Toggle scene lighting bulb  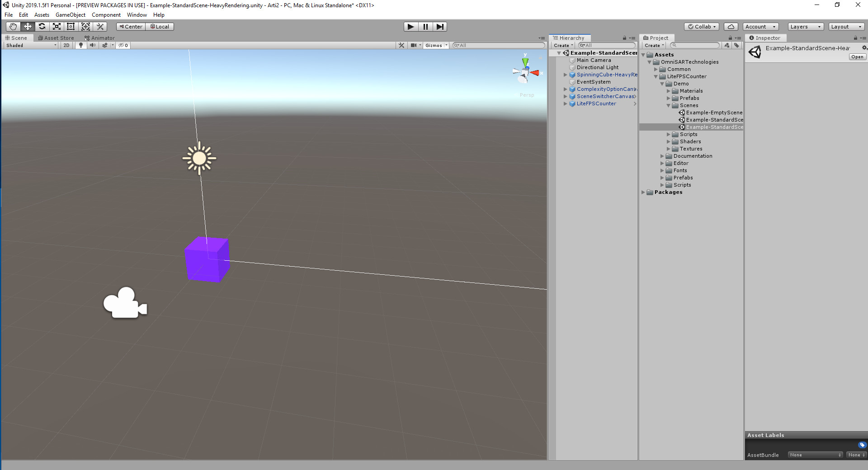(x=81, y=45)
